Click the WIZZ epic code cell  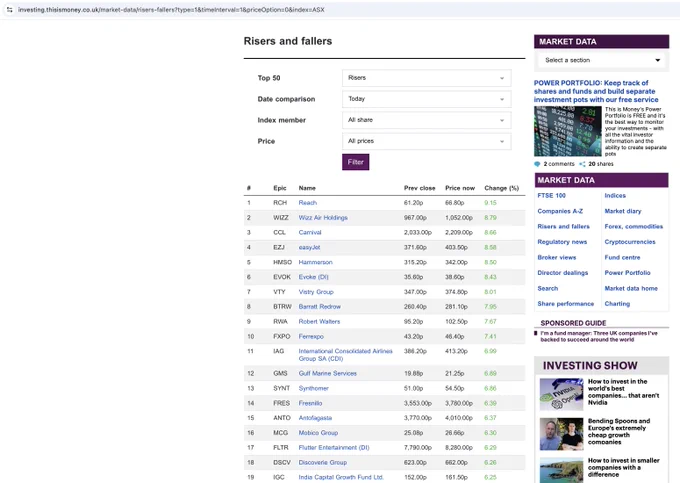pyautogui.click(x=281, y=218)
